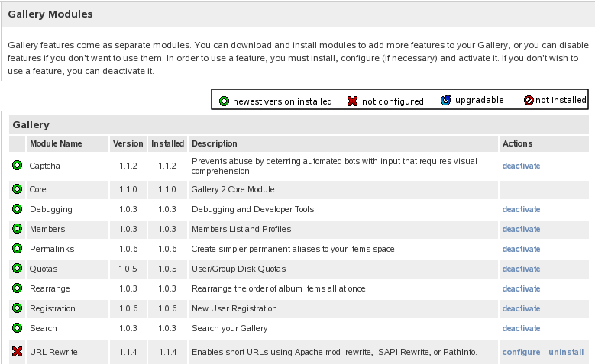Click the red X icon for URL Rewrite
The height and width of the screenshot is (364, 595).
click(17, 352)
